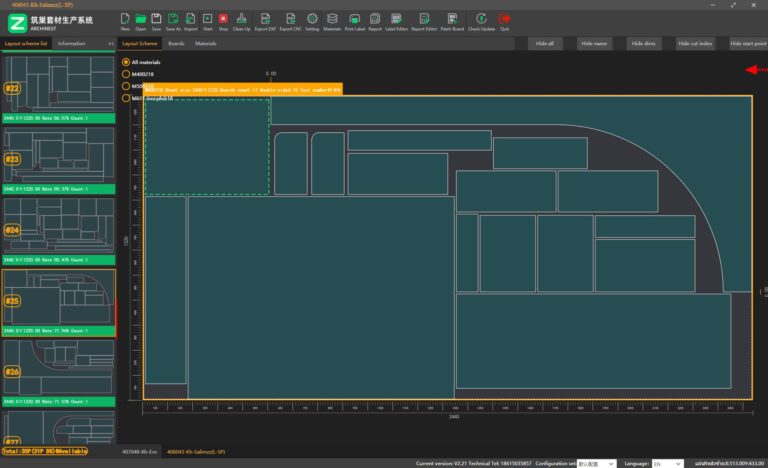Open the Configuration set dropdown
The height and width of the screenshot is (468, 768).
click(598, 464)
